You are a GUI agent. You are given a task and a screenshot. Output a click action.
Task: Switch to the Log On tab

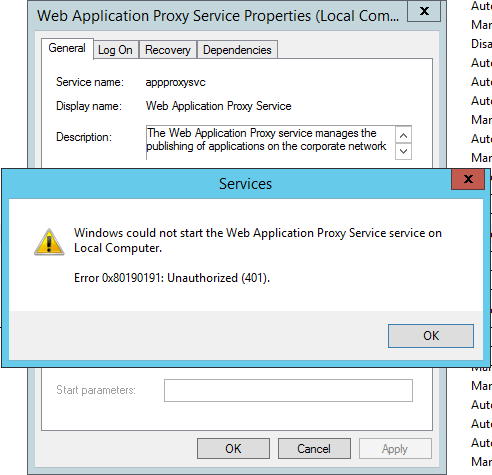(115, 50)
